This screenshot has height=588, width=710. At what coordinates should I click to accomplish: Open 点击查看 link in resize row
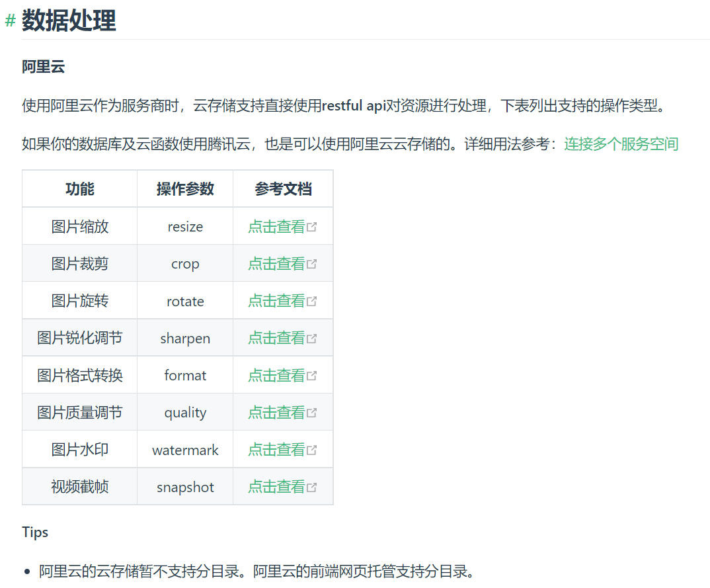(x=276, y=226)
